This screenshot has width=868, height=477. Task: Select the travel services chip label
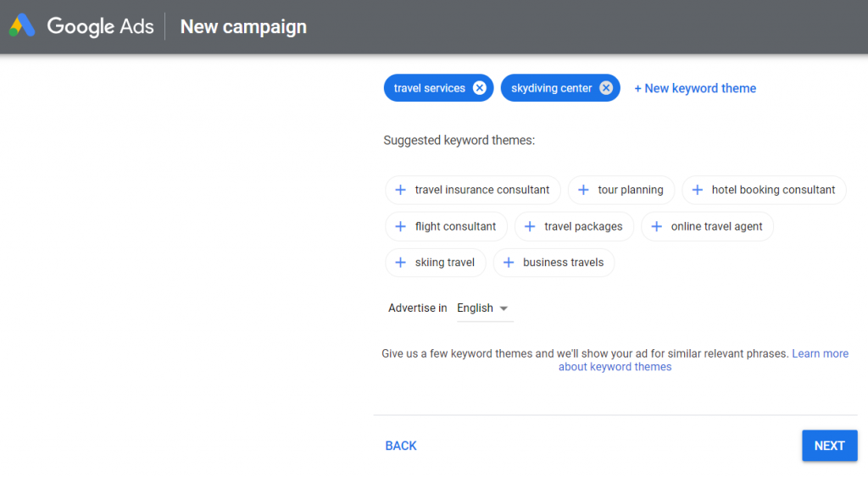click(x=429, y=88)
